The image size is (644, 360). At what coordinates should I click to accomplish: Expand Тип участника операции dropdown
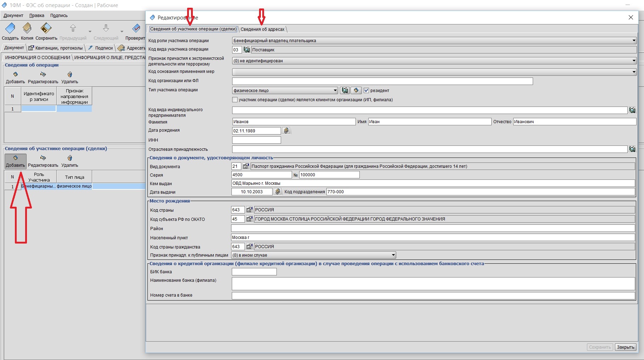335,90
